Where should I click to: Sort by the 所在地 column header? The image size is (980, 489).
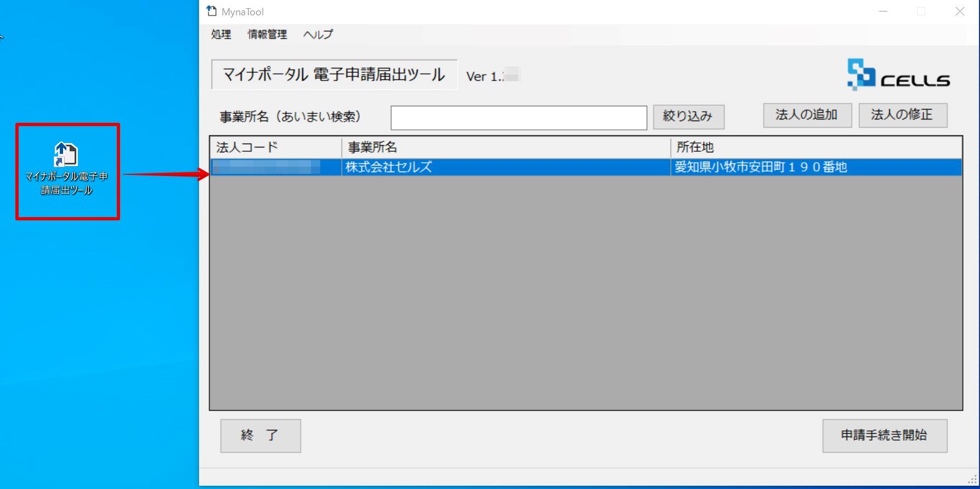tap(816, 147)
